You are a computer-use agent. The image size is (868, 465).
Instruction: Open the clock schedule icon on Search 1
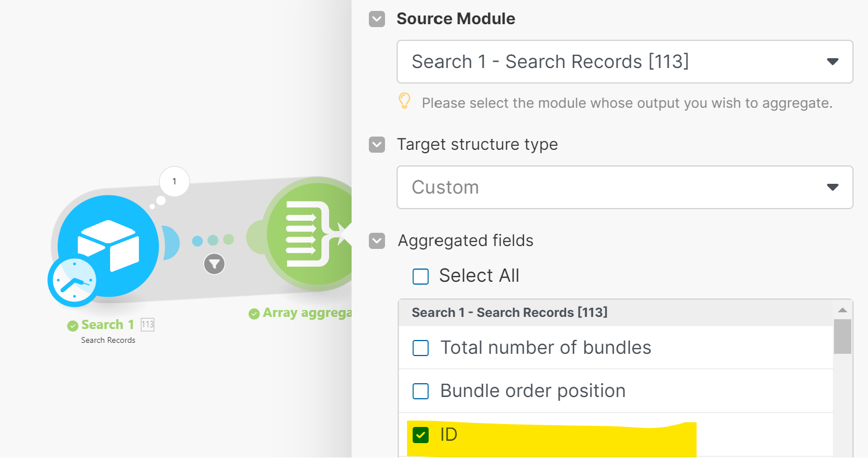coord(73,282)
